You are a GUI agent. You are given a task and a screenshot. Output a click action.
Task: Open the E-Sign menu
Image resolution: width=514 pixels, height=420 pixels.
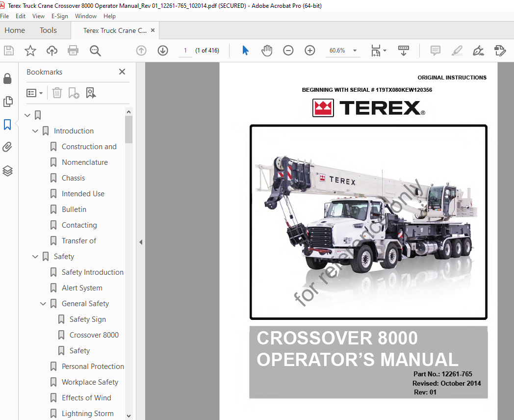tap(60, 16)
